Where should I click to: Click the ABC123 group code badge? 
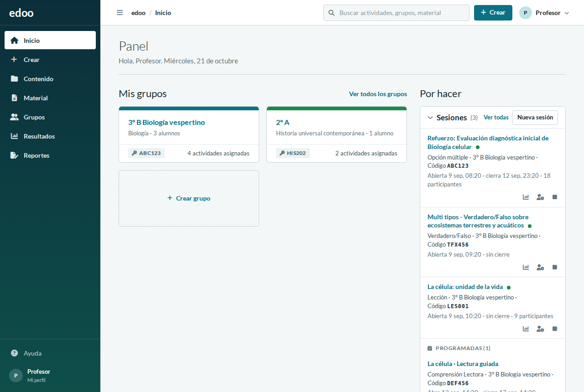(146, 153)
